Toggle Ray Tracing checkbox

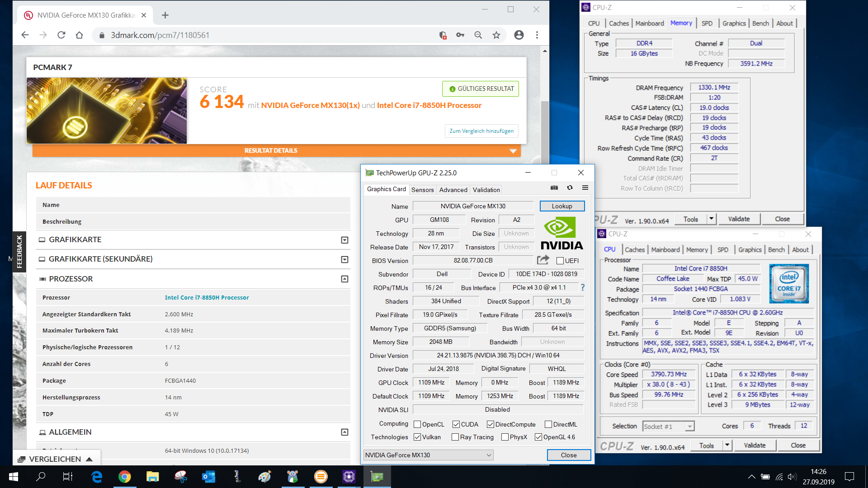pos(455,437)
